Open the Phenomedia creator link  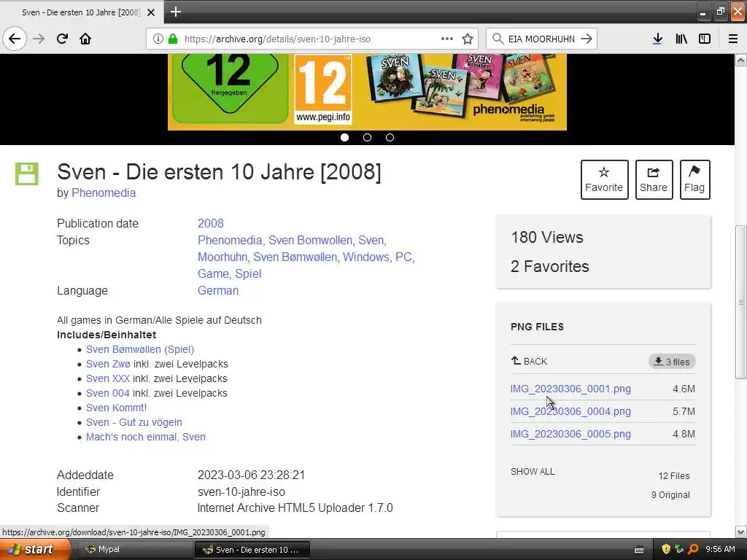tap(104, 192)
